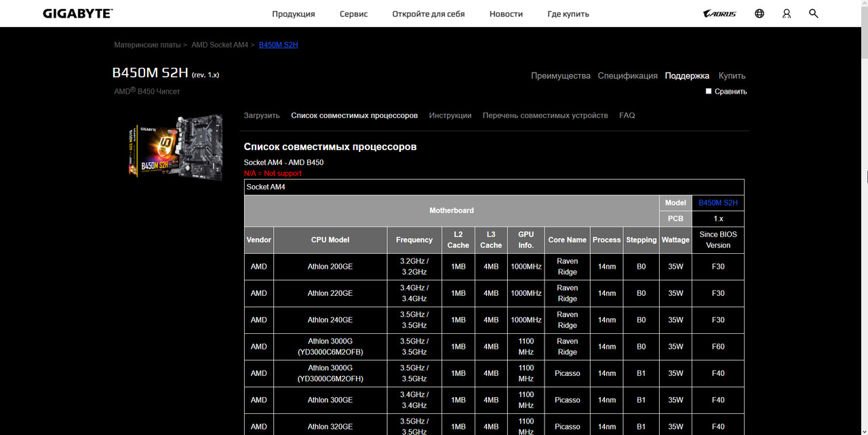Click the N/A = Not support note

(273, 174)
